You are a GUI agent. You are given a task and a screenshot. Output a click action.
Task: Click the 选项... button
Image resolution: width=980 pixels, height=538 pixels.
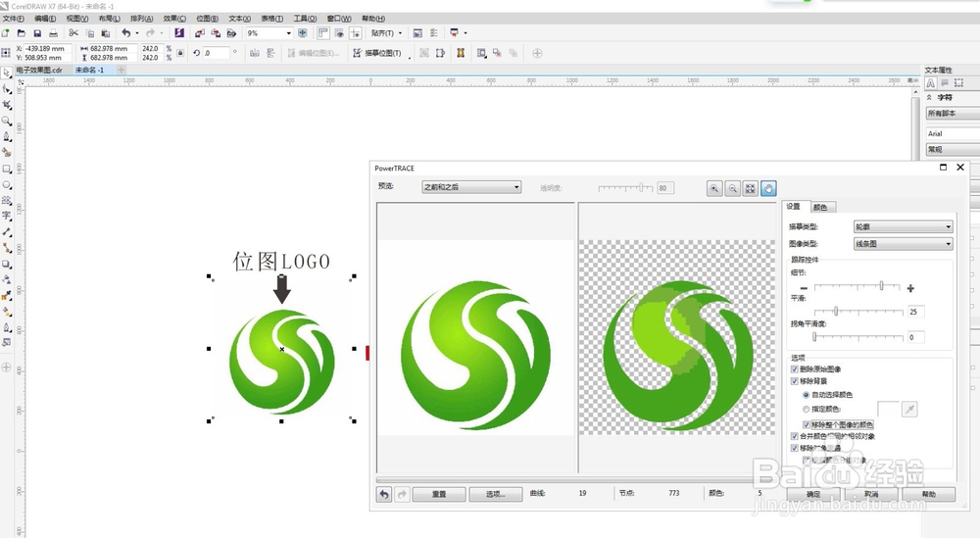click(496, 494)
